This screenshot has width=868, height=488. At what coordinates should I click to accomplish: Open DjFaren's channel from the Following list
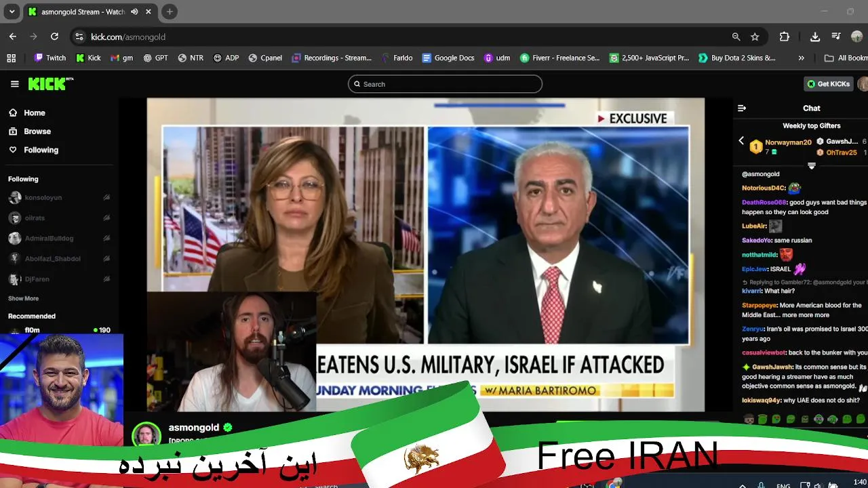37,279
